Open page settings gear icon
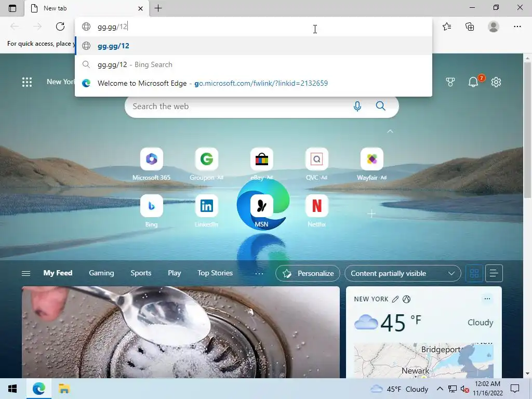Image resolution: width=532 pixels, height=399 pixels. [496, 82]
